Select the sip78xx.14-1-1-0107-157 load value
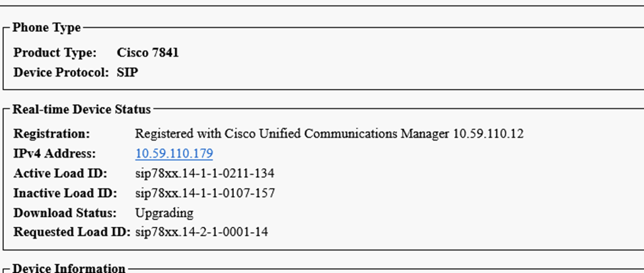 click(x=205, y=193)
